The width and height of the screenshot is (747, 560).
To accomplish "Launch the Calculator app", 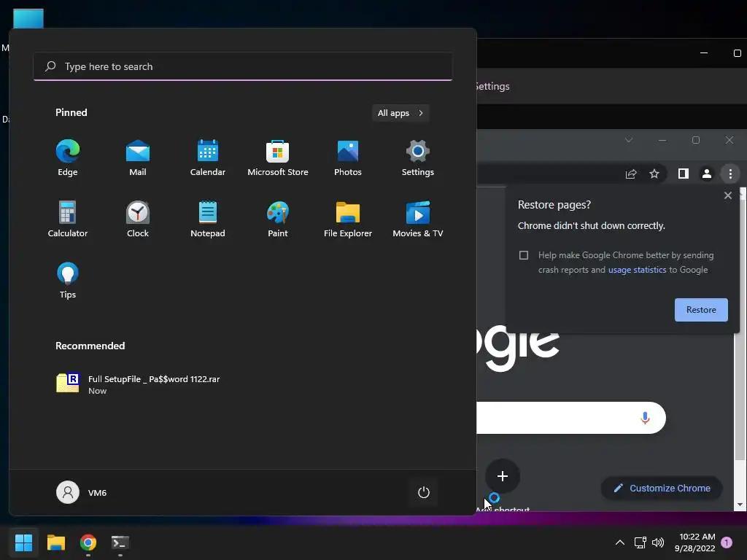I will (68, 219).
